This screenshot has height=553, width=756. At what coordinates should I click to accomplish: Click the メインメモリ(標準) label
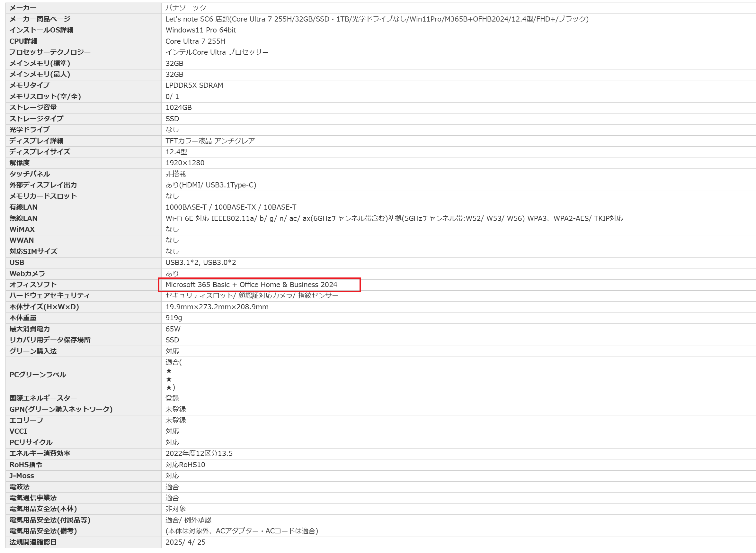pyautogui.click(x=40, y=63)
